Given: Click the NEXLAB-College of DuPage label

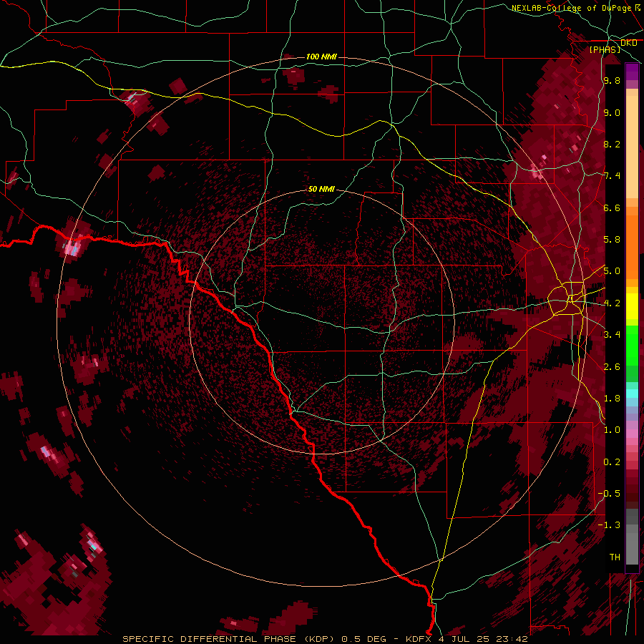Looking at the screenshot, I should point(571,8).
